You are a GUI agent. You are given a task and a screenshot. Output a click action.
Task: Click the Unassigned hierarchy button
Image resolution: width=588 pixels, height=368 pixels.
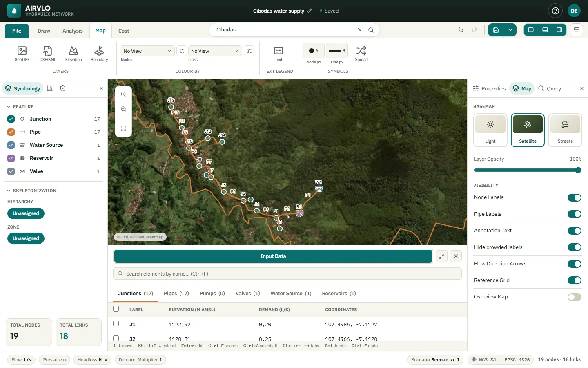(26, 213)
